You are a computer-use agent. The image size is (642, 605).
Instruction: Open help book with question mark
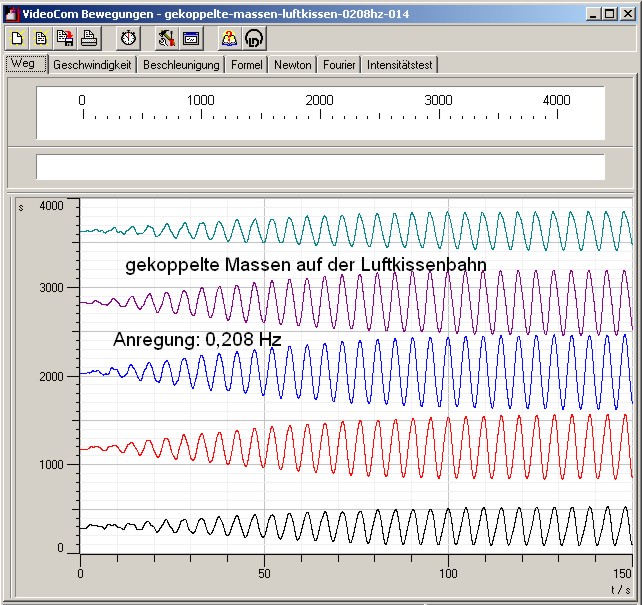click(x=229, y=39)
